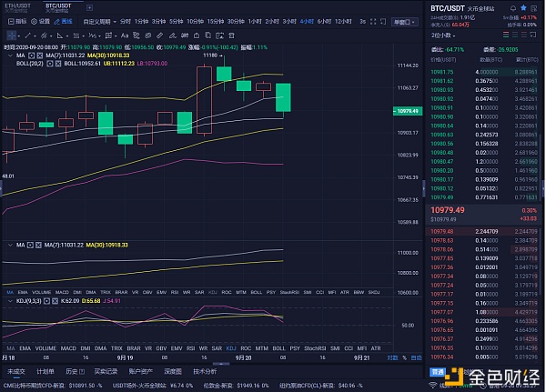Open the depth chart tab
546x392 pixels.
172,371
